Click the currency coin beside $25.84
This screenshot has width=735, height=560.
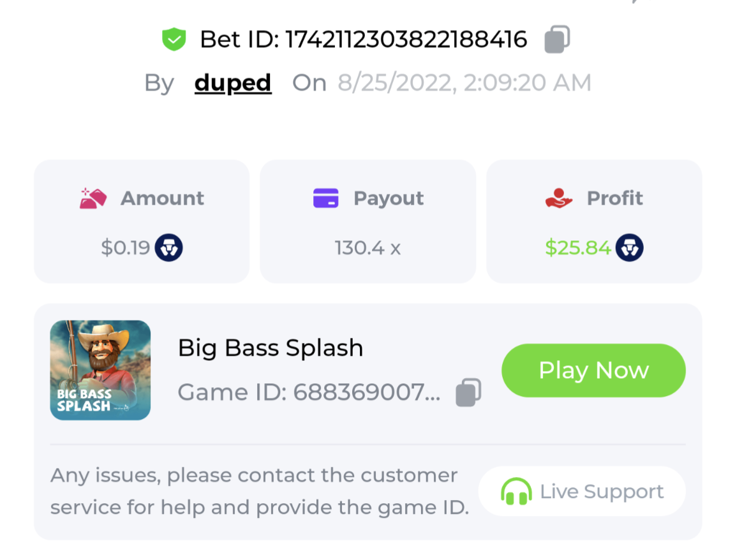629,247
